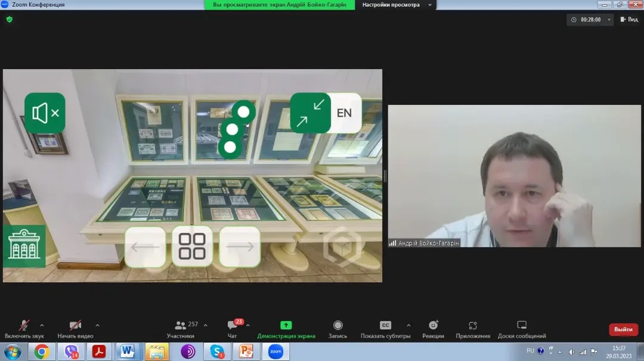Click the green Share Screen icon
Viewport: 644px width, 361px height.
286,325
